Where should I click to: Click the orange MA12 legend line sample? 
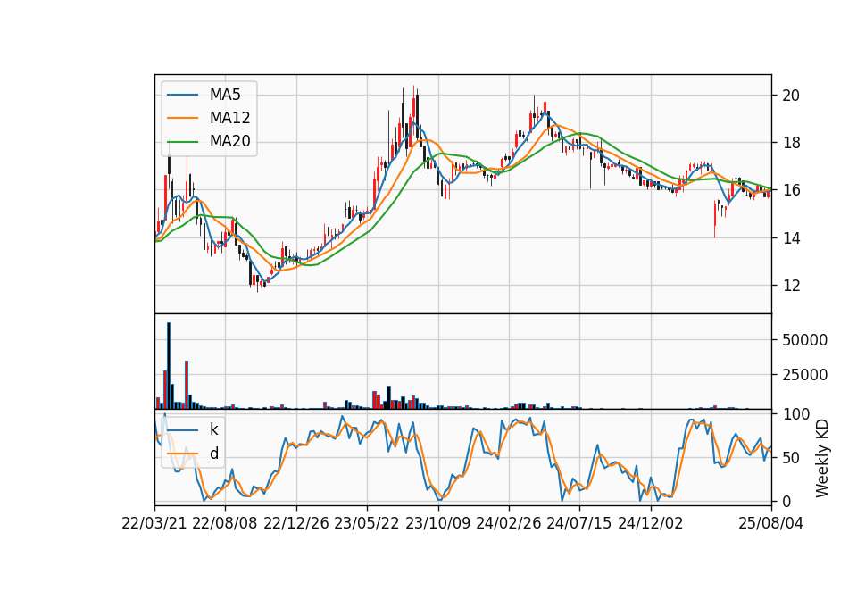coord(183,118)
